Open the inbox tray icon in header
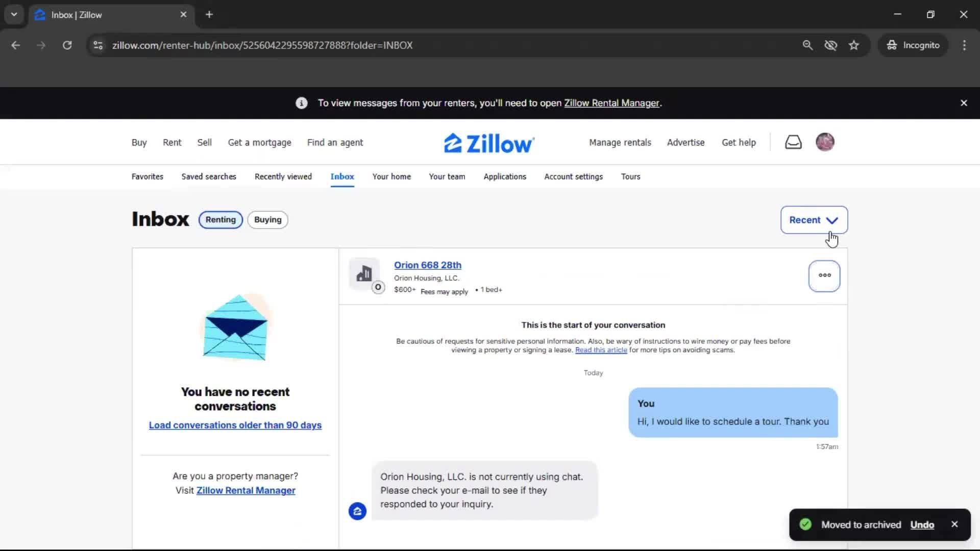This screenshot has width=980, height=551. click(x=793, y=142)
